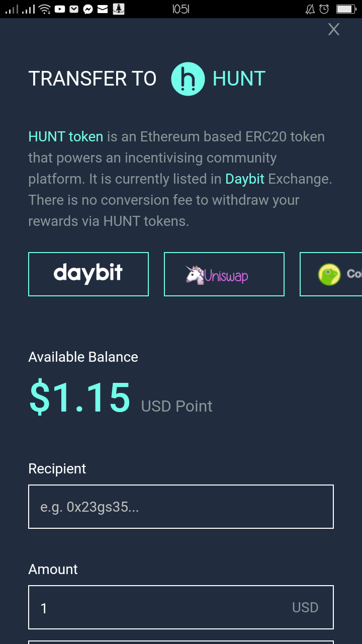Tap the mail envelope notification icon

tap(103, 9)
